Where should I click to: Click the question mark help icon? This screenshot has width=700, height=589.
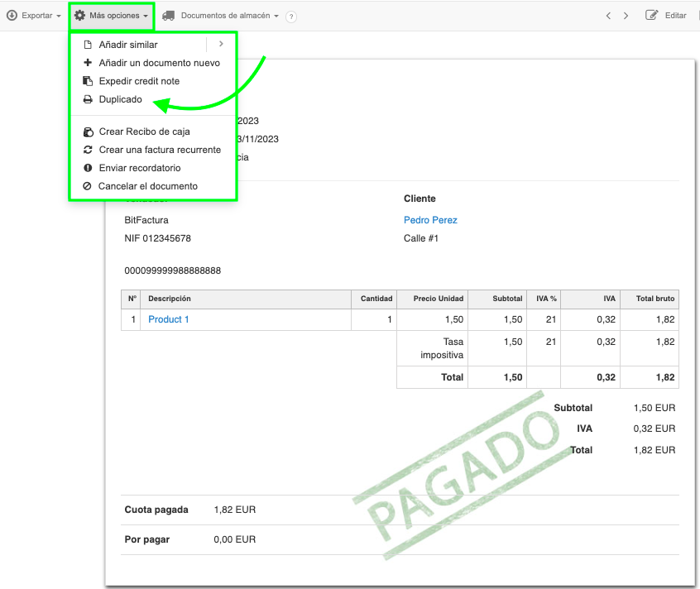pos(291,17)
